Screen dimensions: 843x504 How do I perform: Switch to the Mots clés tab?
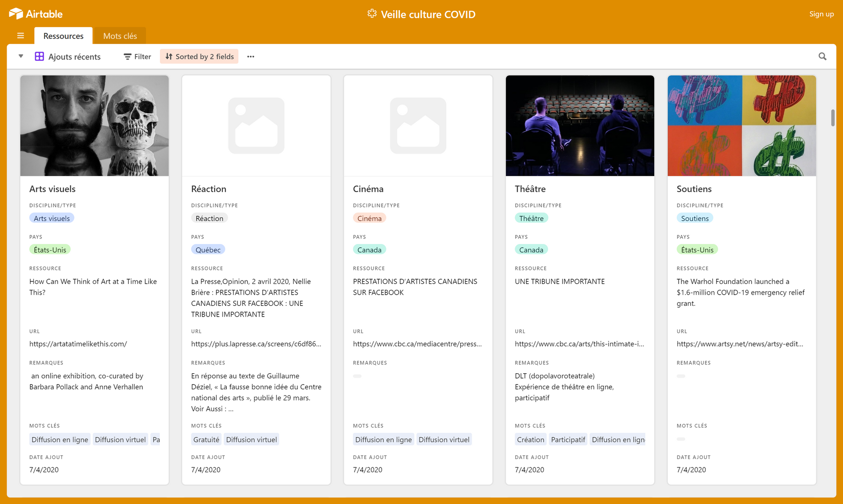coord(120,36)
